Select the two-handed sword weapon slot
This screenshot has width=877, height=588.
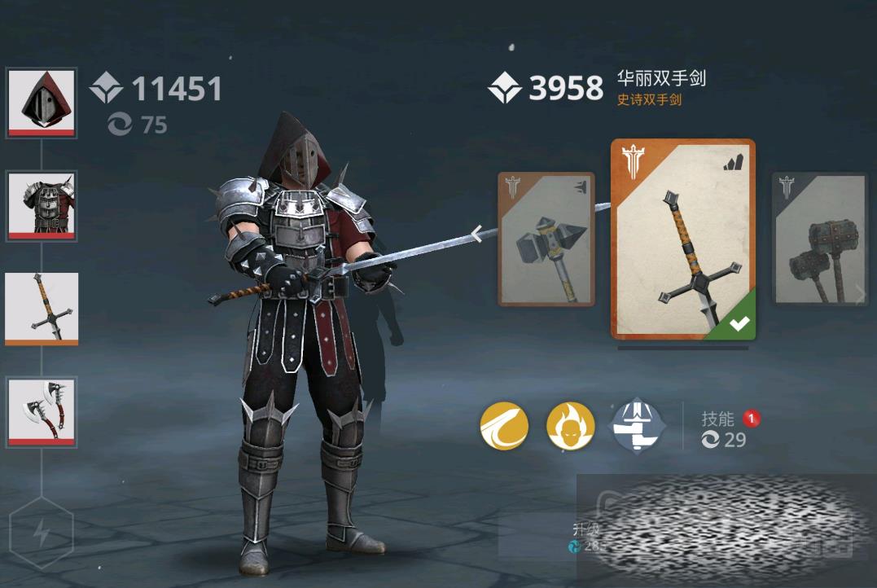click(42, 309)
